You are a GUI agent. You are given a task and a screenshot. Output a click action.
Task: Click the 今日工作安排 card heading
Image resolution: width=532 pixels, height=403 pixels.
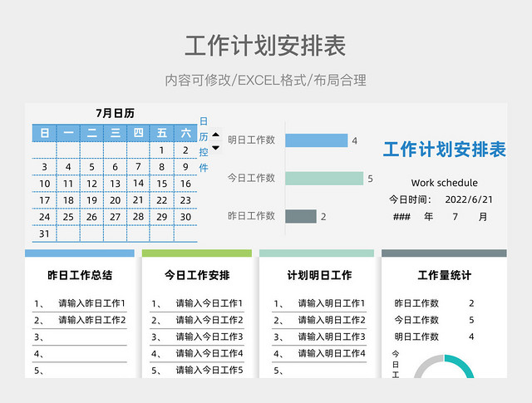pos(197,275)
